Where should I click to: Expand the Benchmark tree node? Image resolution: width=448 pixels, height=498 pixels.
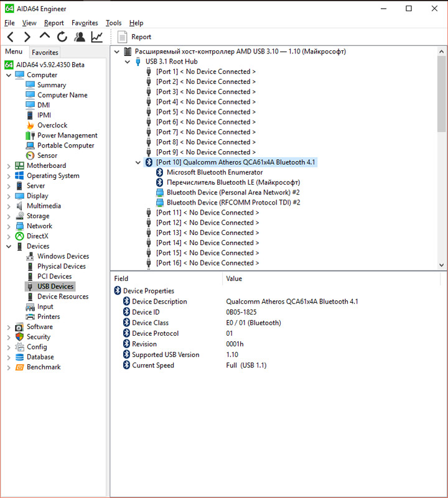point(9,367)
